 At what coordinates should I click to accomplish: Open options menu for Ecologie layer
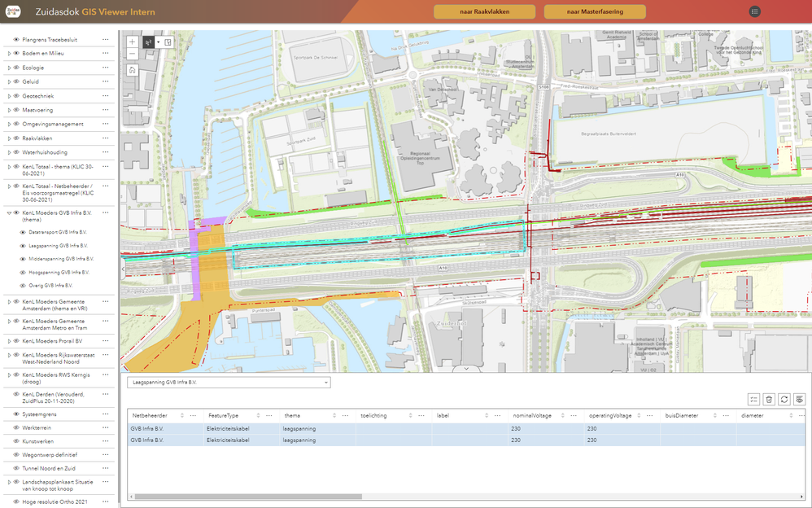pos(106,68)
